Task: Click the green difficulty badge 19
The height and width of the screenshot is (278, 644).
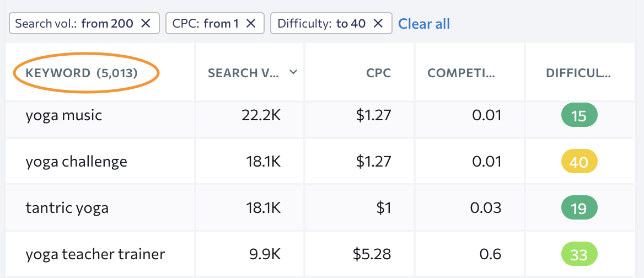Action: 579,208
